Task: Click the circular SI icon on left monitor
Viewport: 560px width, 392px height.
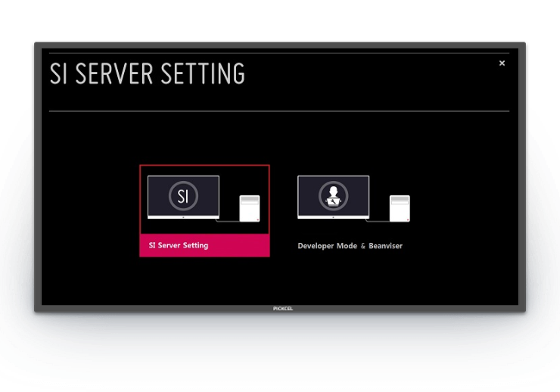Action: click(x=182, y=196)
